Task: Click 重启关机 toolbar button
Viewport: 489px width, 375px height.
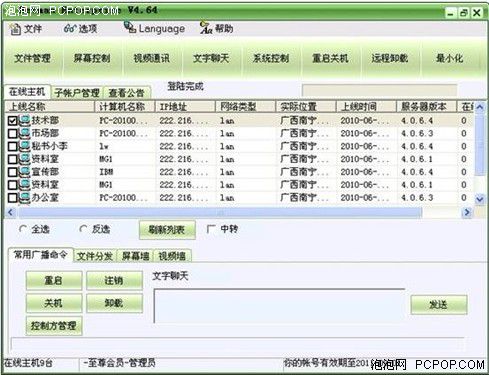Action: (x=330, y=58)
